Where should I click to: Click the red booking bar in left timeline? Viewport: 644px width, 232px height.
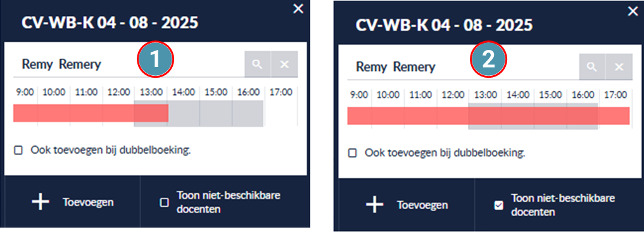point(91,113)
